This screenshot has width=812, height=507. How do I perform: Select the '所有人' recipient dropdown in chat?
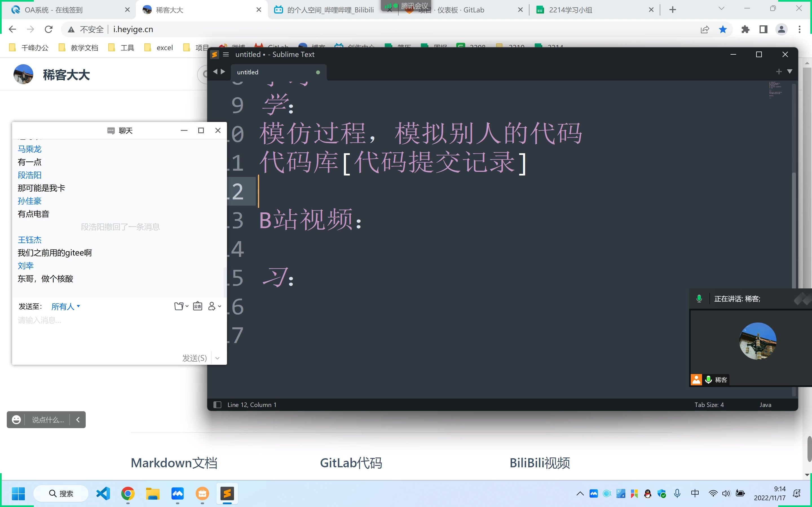[x=65, y=306]
